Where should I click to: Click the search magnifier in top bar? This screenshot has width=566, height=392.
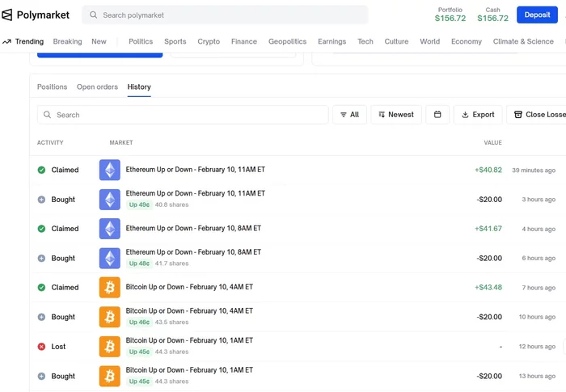click(94, 15)
